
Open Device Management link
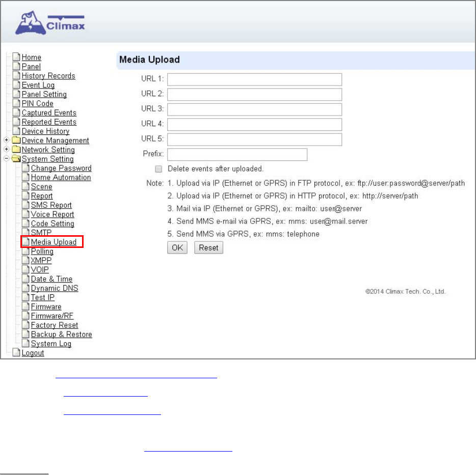point(55,141)
